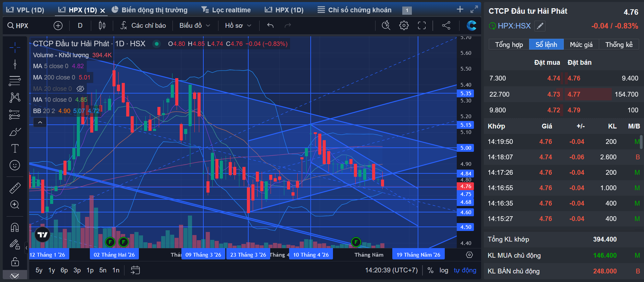Screen dimensions: 644x282
Task: Click the blue C logo icon
Action: coord(472,25)
